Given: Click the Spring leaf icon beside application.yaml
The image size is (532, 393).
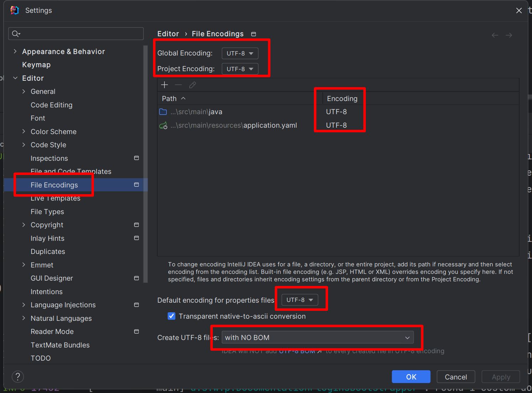Looking at the screenshot, I should pyautogui.click(x=163, y=125).
